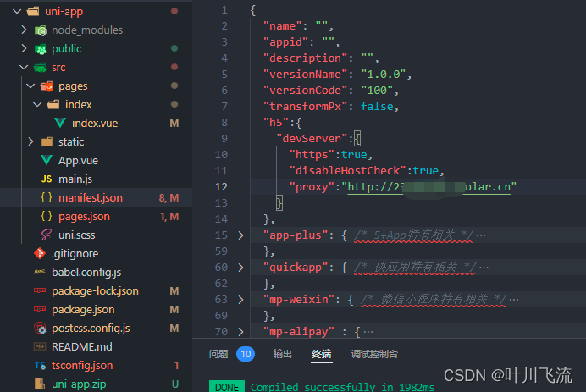586x392 pixels.
Task: Switch to the 输出 panel tab
Action: [283, 354]
